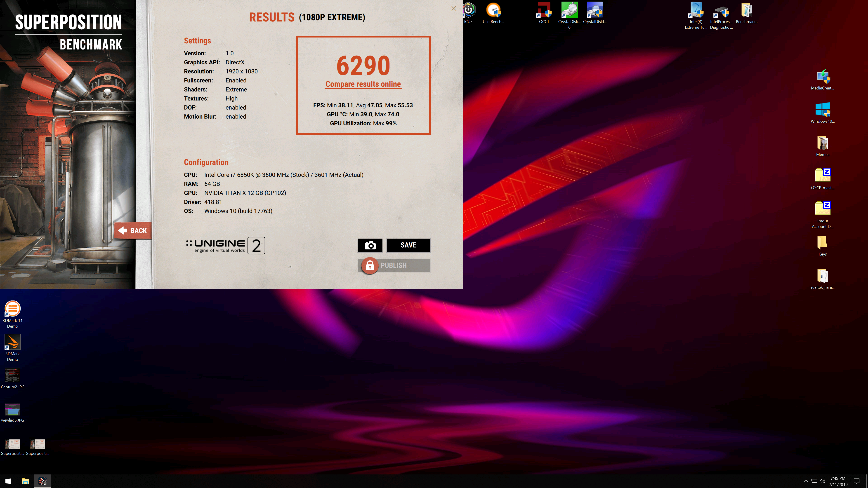The width and height of the screenshot is (868, 488).
Task: Open the Benchmarks folder icon
Action: tap(746, 13)
